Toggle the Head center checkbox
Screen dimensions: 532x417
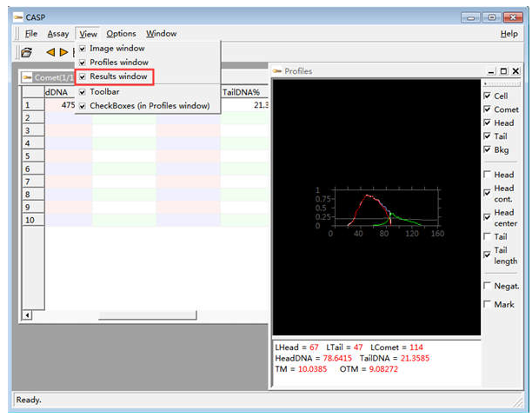pyautogui.click(x=487, y=217)
